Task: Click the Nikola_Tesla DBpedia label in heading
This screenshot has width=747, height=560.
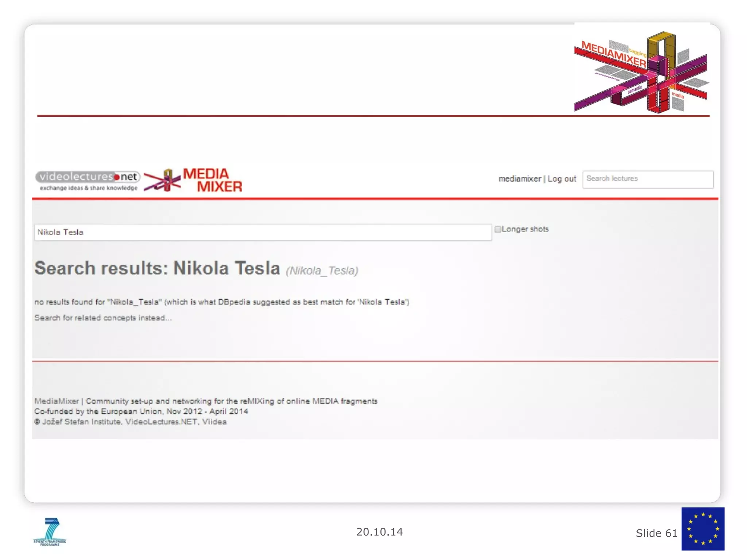Action: 322,271
